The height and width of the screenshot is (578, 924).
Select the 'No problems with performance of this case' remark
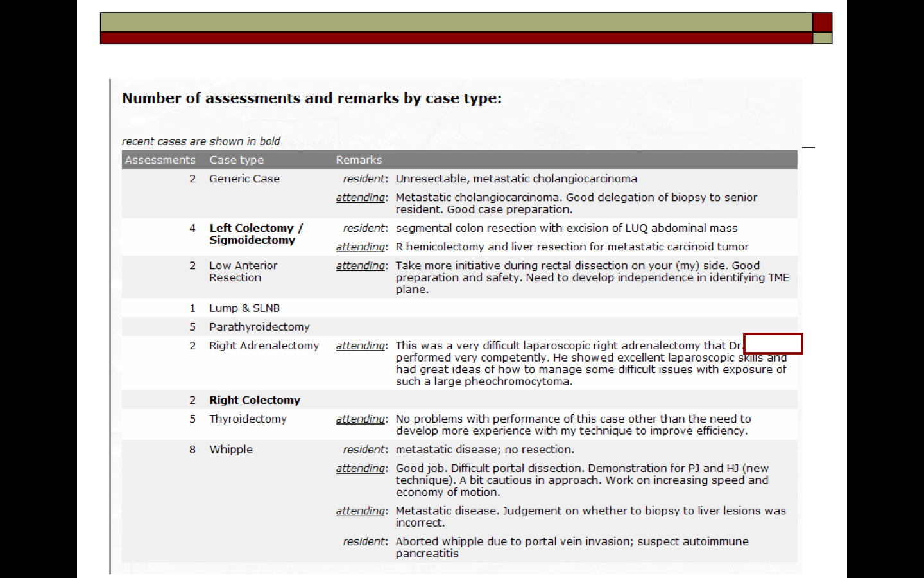(x=573, y=425)
